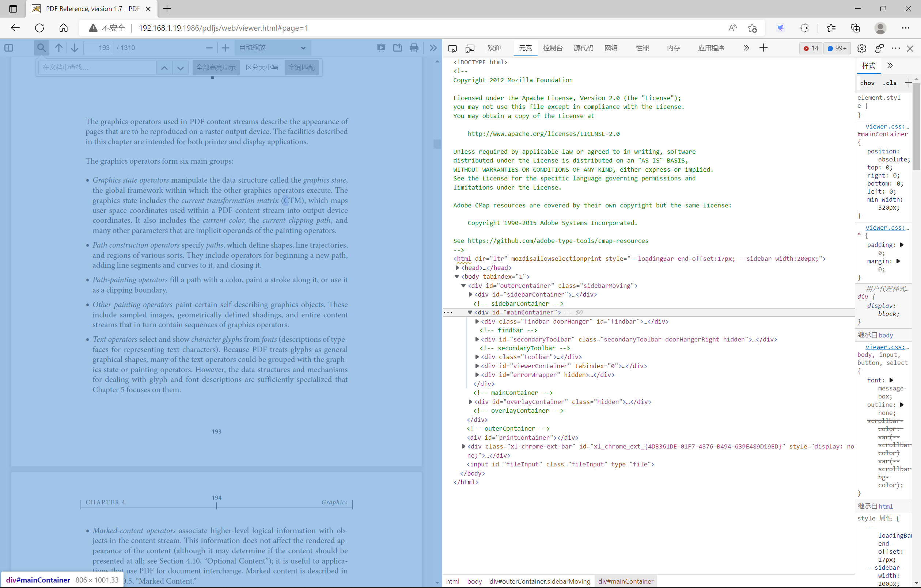The height and width of the screenshot is (588, 921).
Task: Collapse the body element node
Action: point(457,276)
